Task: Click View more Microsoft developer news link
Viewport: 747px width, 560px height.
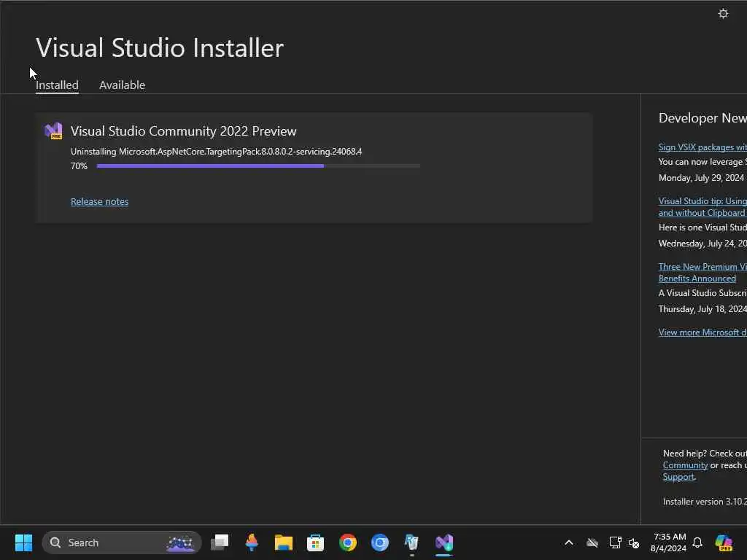Action: tap(703, 332)
